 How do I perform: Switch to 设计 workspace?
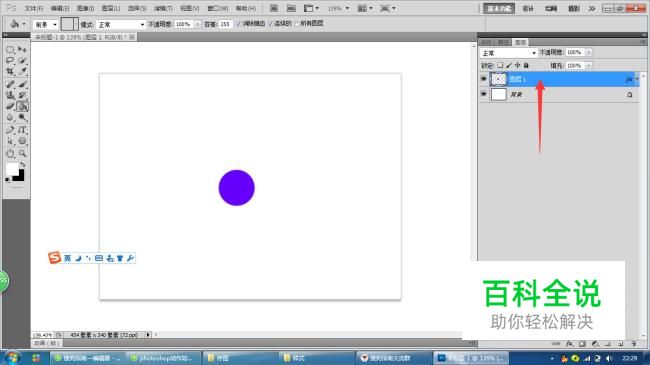pos(528,8)
